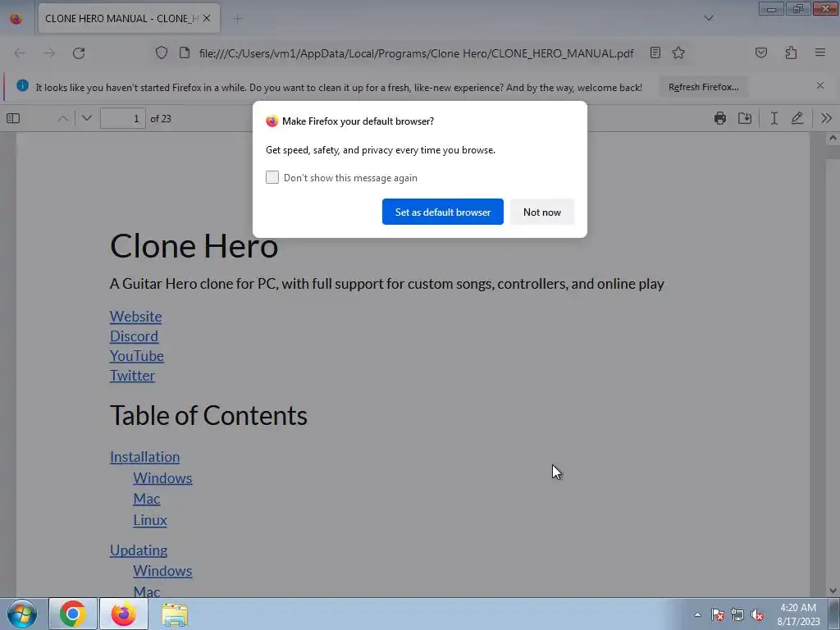Click the muted volume tray icon
840x630 pixels.
757,614
